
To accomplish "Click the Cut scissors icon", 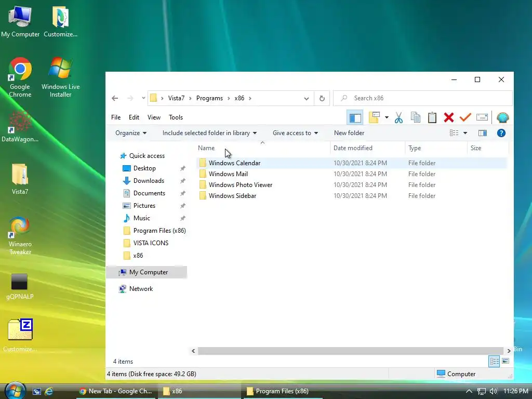I will point(398,118).
